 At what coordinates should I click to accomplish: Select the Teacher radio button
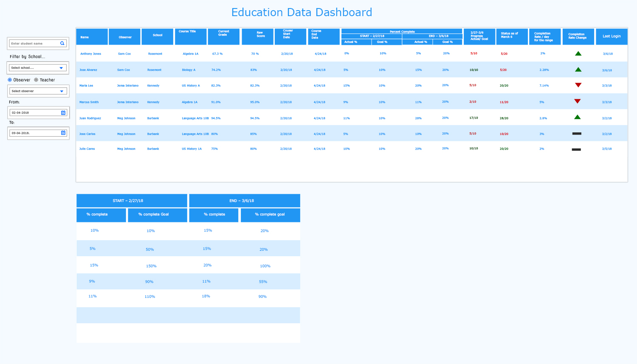coord(36,80)
